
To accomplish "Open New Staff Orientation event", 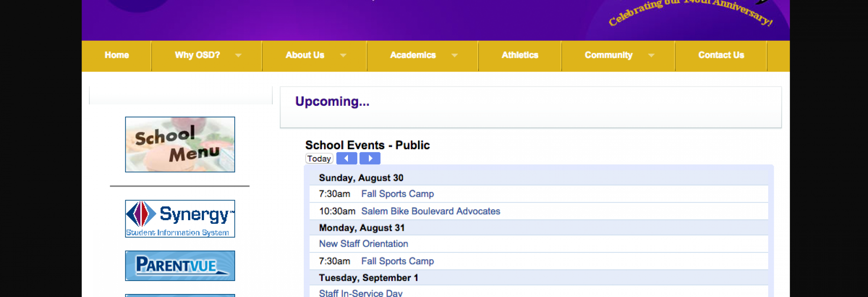I will click(364, 244).
